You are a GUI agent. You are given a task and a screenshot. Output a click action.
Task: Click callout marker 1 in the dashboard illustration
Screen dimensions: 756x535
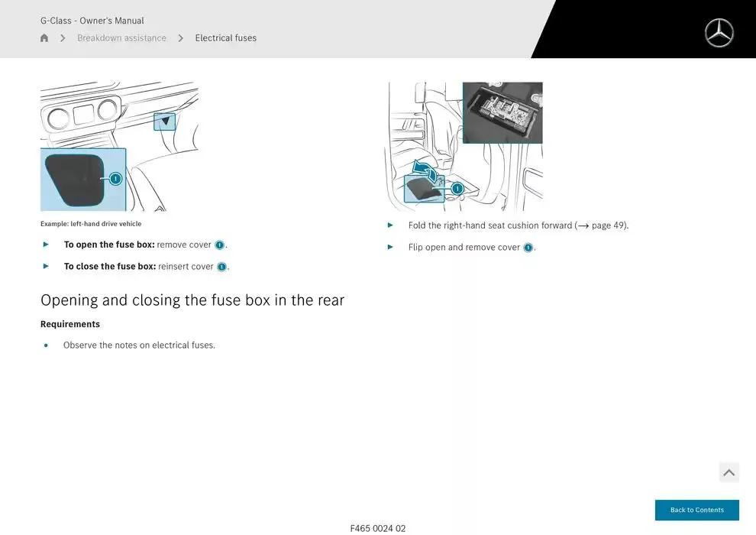pyautogui.click(x=115, y=179)
